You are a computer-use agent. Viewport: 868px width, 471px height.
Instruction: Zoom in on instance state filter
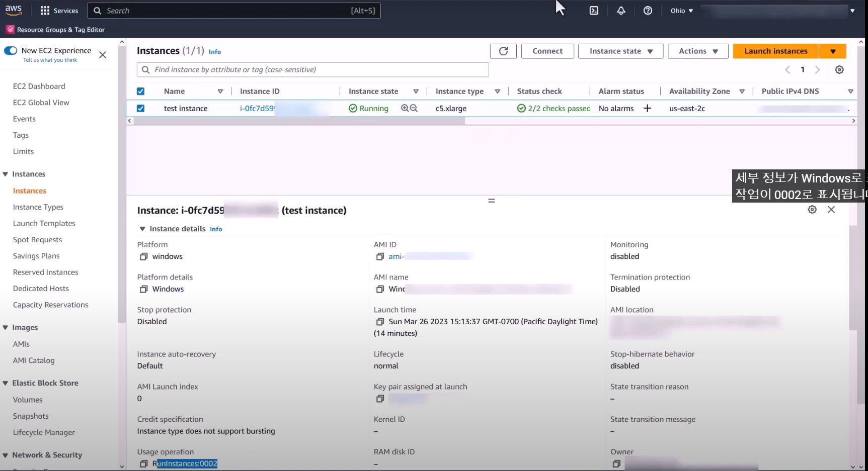(x=405, y=108)
